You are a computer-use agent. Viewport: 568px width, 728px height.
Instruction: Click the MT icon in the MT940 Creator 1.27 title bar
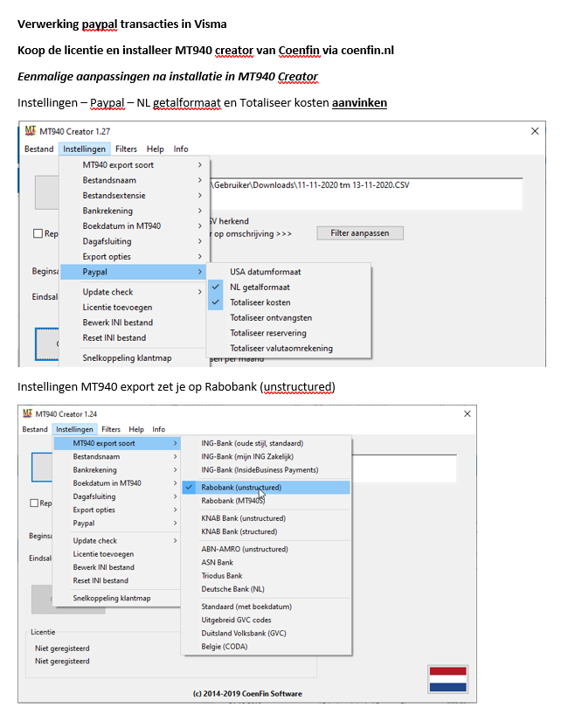coord(31,131)
